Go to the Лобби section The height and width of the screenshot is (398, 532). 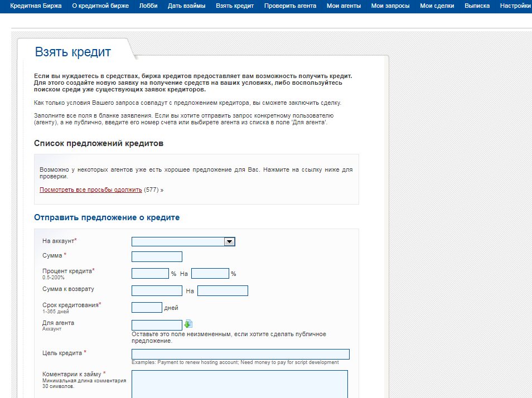148,6
